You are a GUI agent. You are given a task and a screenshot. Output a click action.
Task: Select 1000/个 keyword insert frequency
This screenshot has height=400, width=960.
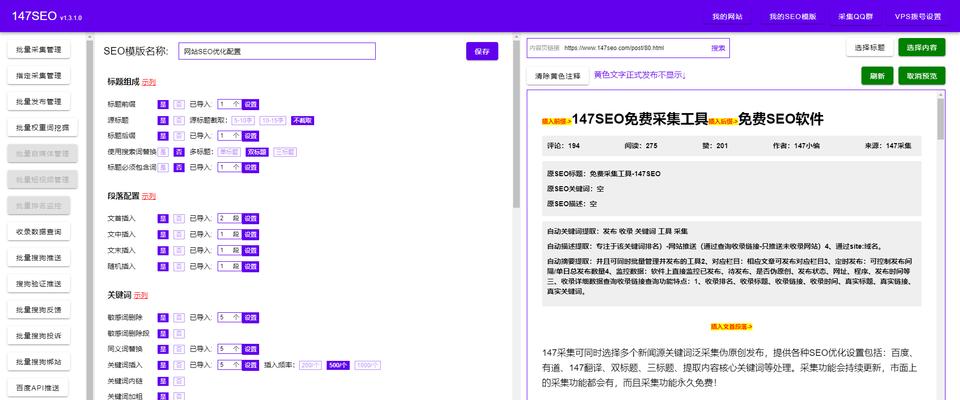point(367,365)
